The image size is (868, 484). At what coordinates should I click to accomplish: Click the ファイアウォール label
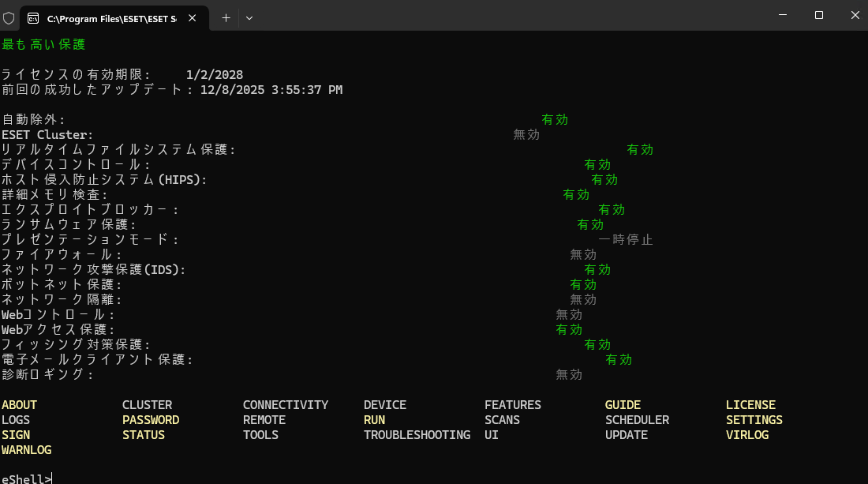click(62, 254)
